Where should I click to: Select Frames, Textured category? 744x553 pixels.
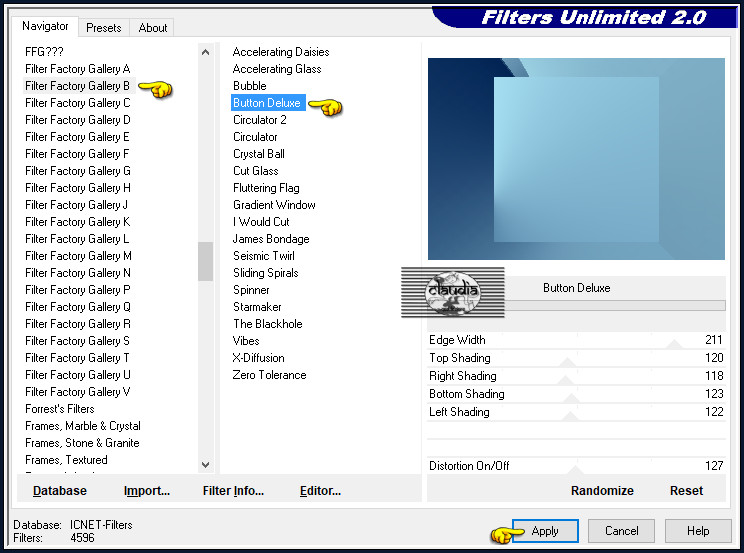tap(66, 460)
